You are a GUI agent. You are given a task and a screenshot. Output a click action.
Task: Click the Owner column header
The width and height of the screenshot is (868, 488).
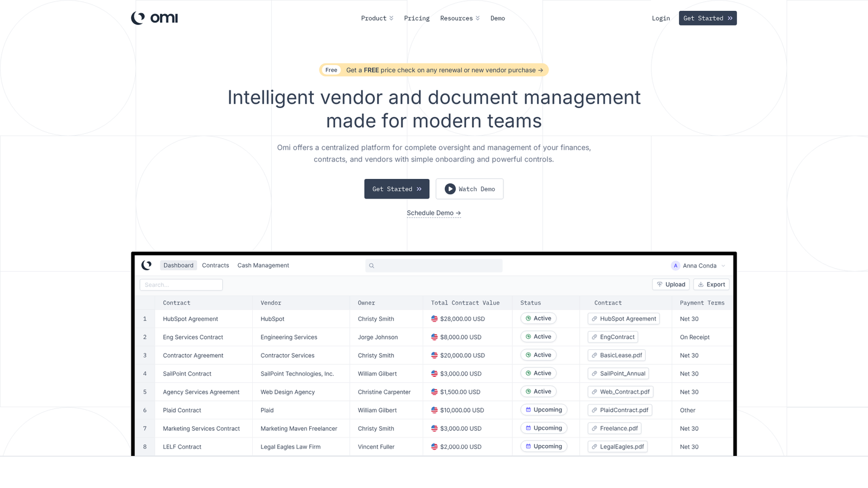point(366,303)
